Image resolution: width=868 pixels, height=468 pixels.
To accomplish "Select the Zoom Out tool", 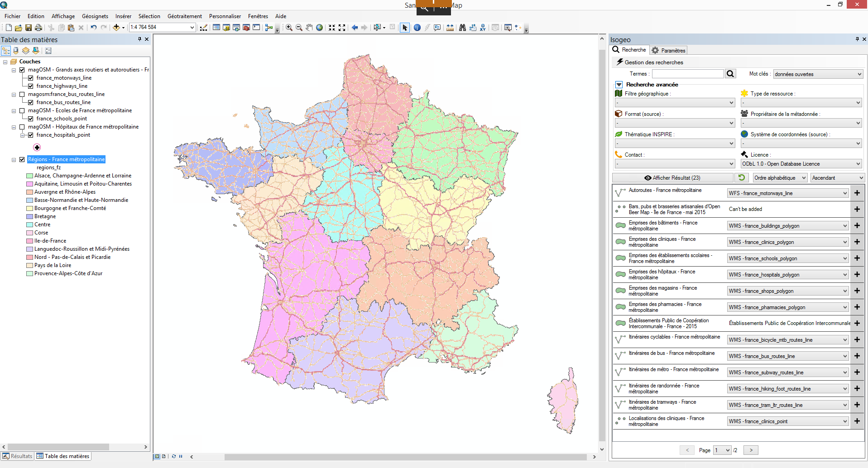I will [299, 28].
